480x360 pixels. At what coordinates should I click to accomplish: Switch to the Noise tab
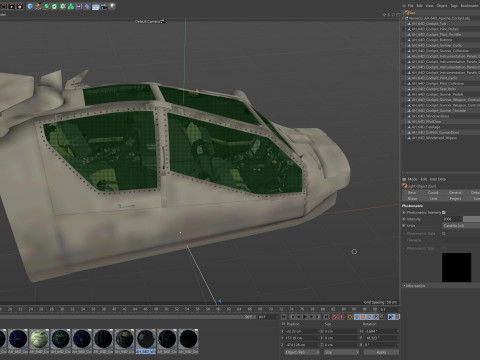(412, 199)
